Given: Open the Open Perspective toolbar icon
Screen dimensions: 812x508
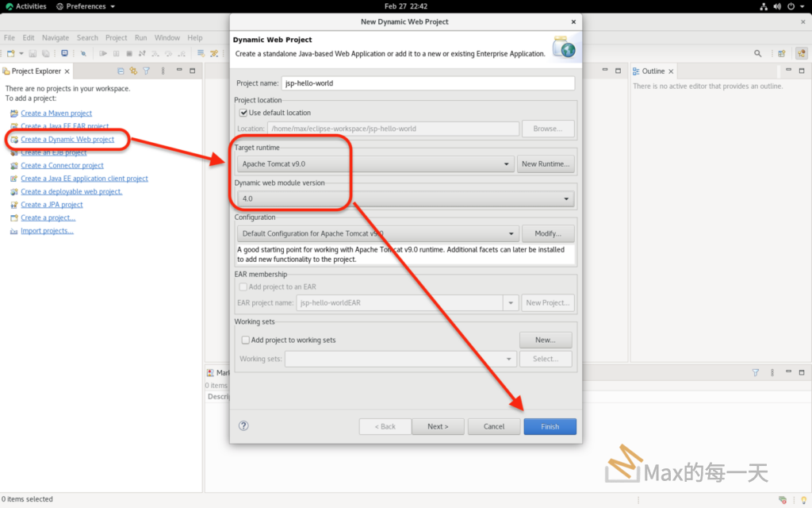Looking at the screenshot, I should [x=782, y=53].
